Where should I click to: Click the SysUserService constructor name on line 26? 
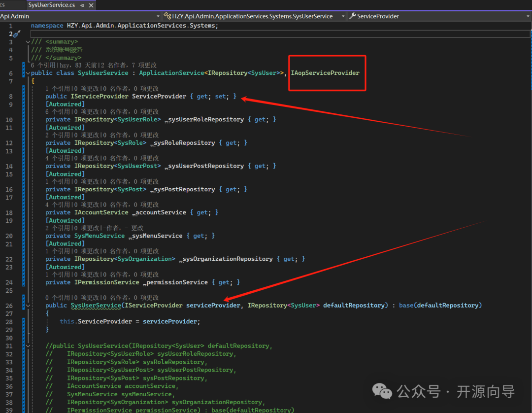[x=96, y=306]
